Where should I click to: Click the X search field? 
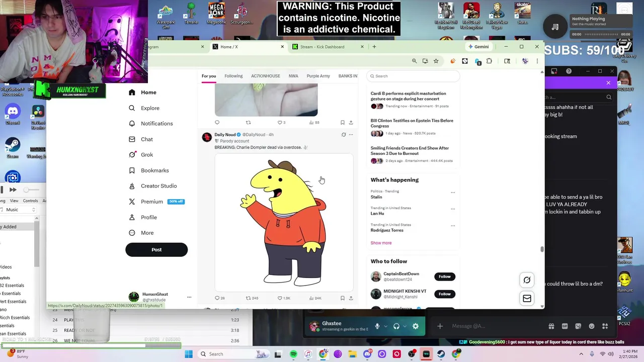pyautogui.click(x=413, y=76)
